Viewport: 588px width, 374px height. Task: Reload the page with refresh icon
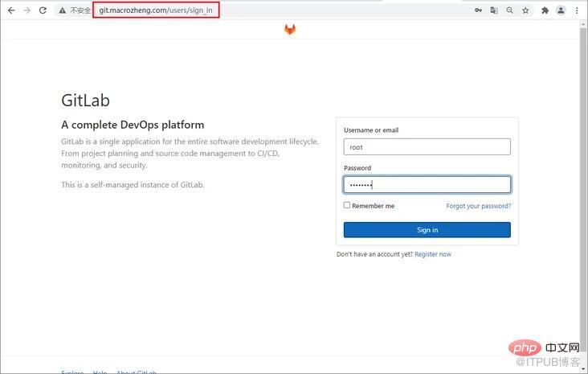43,10
